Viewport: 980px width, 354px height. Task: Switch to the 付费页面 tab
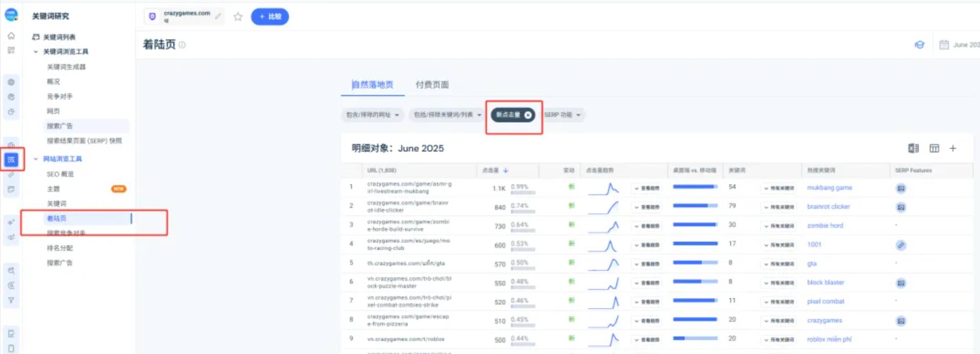432,85
